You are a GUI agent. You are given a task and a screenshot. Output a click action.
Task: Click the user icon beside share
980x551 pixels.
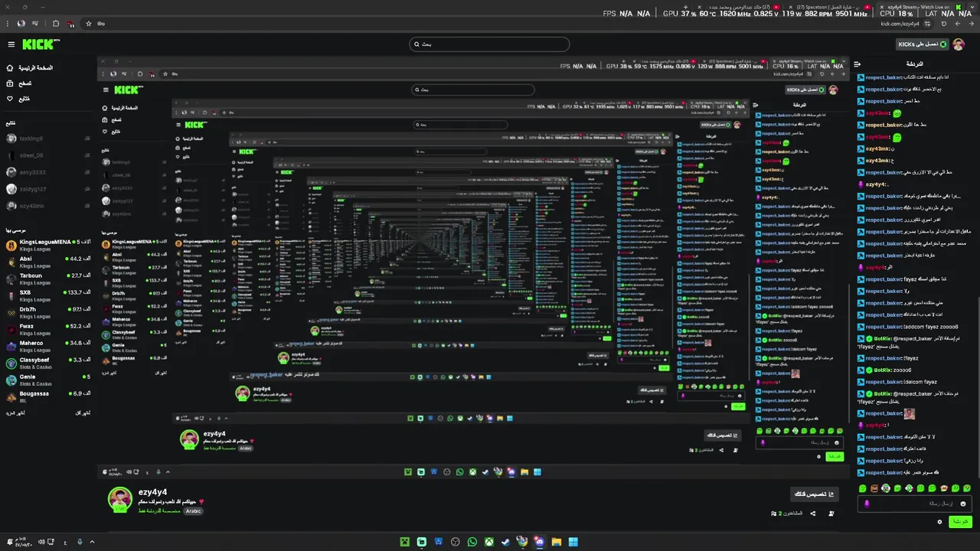tap(831, 514)
